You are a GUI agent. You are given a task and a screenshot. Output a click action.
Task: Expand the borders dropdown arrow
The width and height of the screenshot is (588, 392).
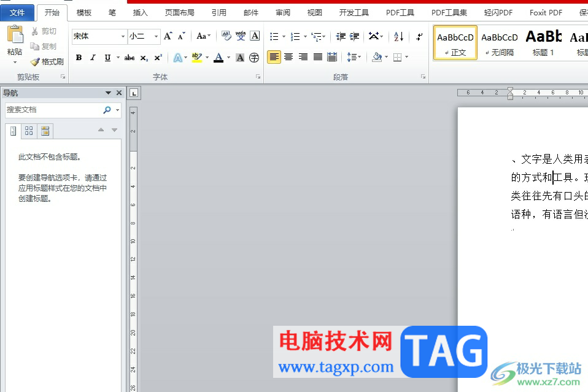[406, 57]
